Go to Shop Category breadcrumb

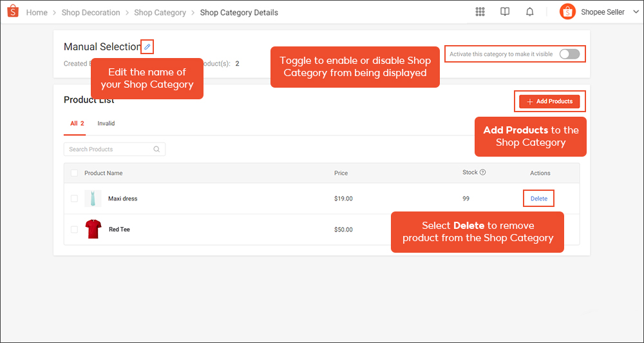pos(160,12)
